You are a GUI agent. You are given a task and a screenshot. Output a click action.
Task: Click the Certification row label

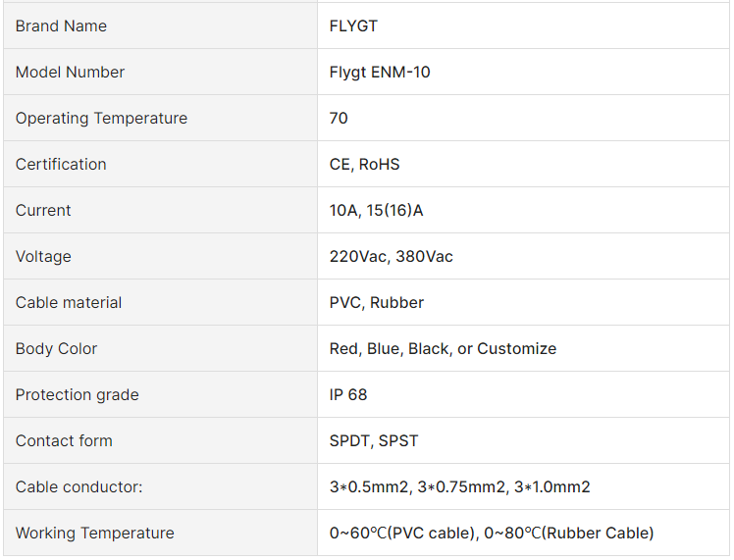coord(61,165)
